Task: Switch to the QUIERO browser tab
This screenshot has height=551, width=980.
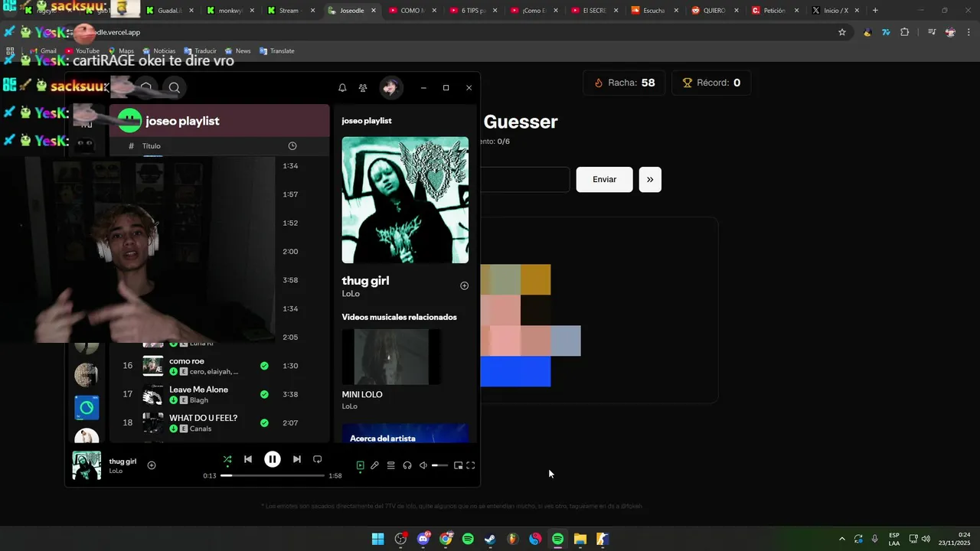Action: [714, 11]
